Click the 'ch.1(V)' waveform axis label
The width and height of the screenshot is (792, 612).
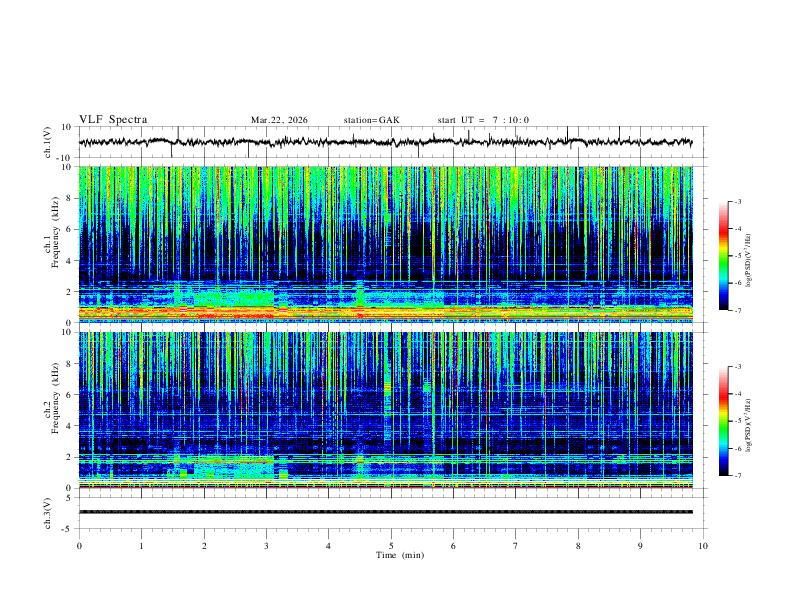click(48, 142)
